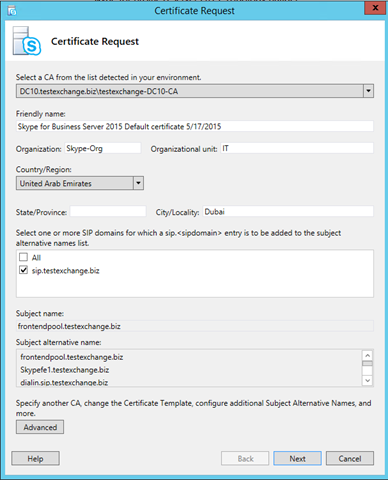This screenshot has height=480, width=388.
Task: Click the disabled Back button
Action: (x=245, y=459)
